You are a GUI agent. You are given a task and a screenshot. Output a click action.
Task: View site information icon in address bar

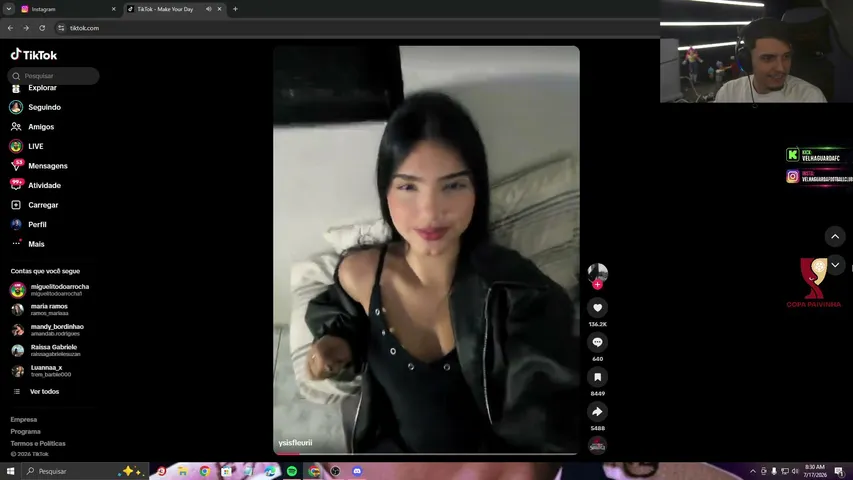61,28
